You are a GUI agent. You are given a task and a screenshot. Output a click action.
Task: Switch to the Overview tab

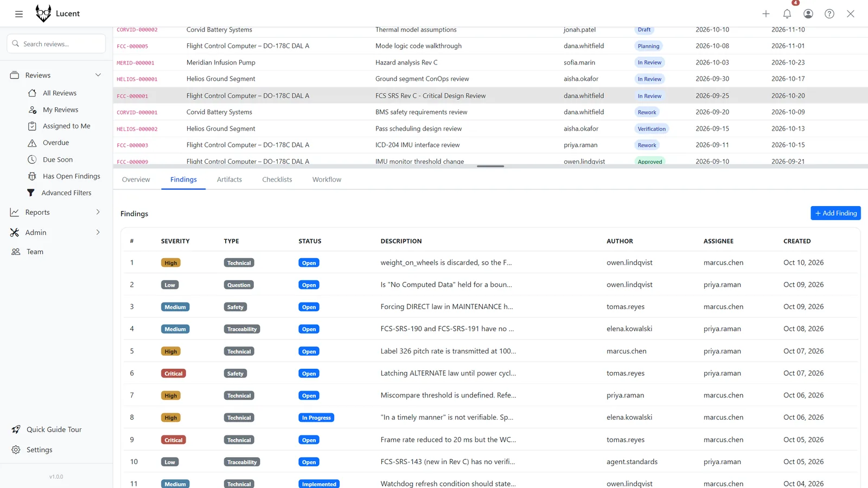pyautogui.click(x=136, y=180)
